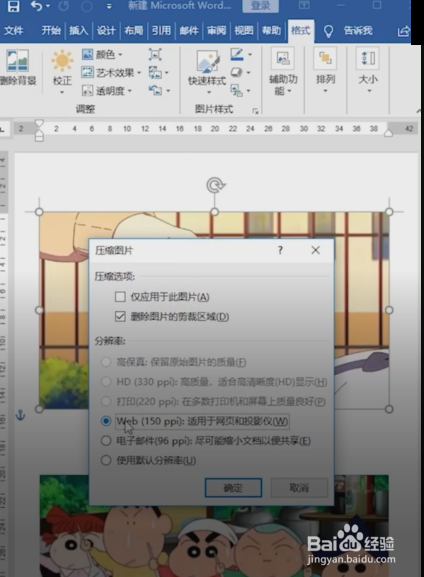Switch to the 设计 tab

pos(106,31)
